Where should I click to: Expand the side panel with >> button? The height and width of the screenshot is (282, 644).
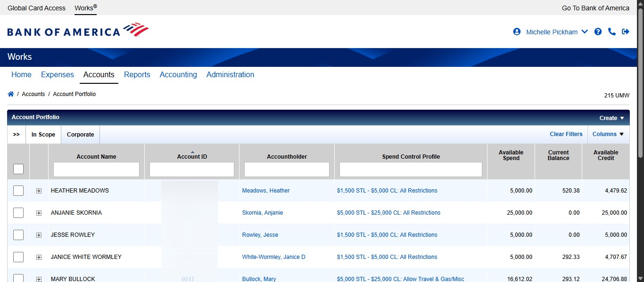coord(17,134)
